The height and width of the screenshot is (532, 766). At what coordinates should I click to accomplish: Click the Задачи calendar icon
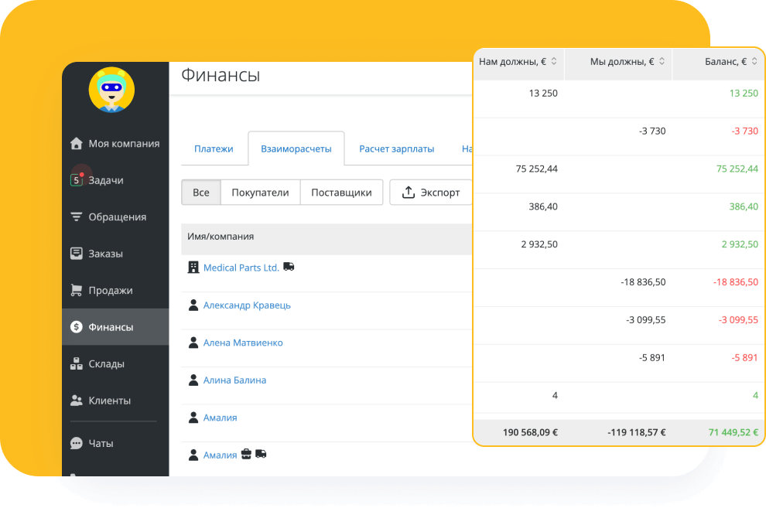click(77, 180)
